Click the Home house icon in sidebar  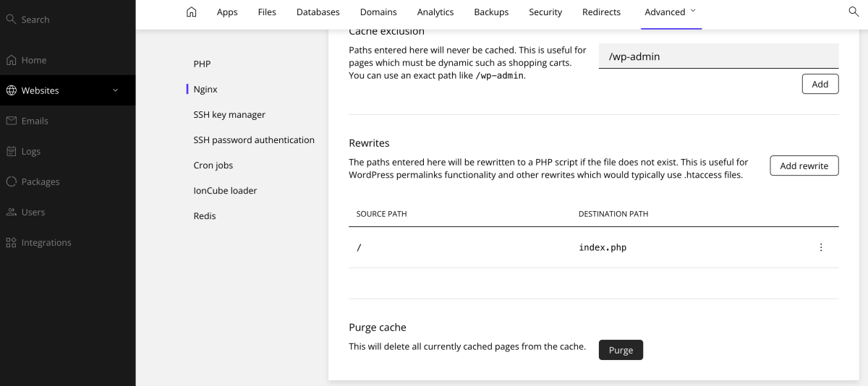11,60
